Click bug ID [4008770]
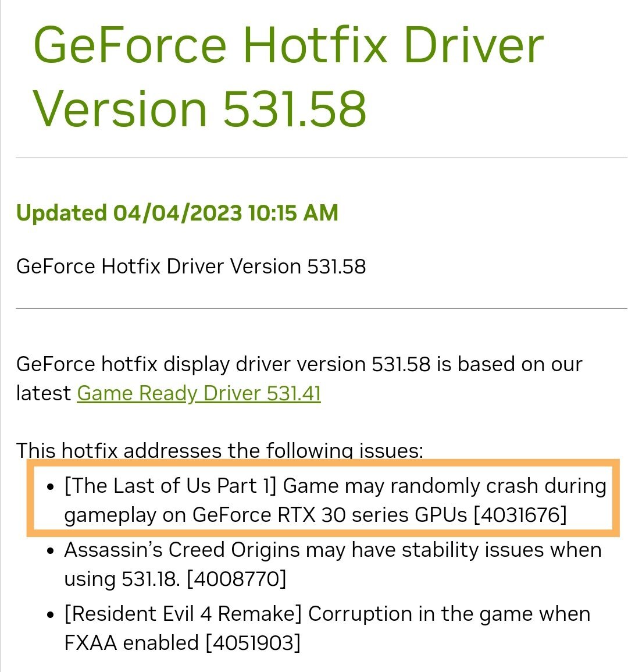 [x=237, y=579]
